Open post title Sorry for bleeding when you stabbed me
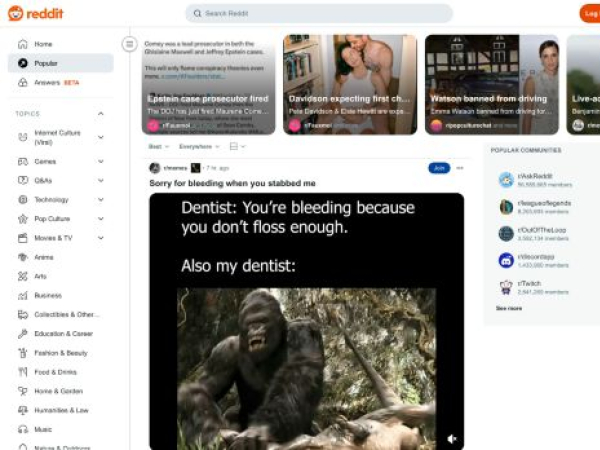This screenshot has width=600, height=450. point(232,183)
